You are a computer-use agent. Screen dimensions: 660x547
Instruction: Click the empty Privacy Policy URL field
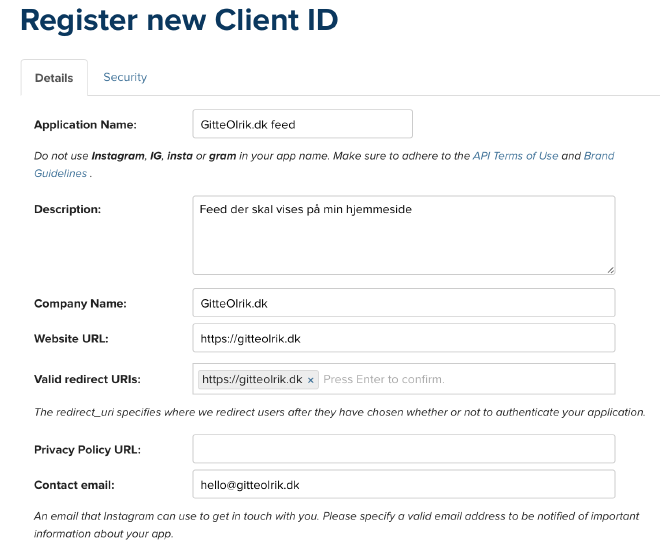click(403, 449)
